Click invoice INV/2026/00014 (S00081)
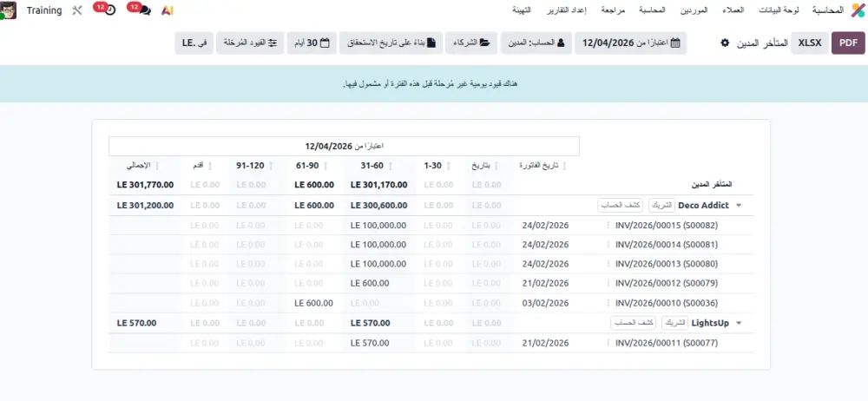 [x=667, y=245]
